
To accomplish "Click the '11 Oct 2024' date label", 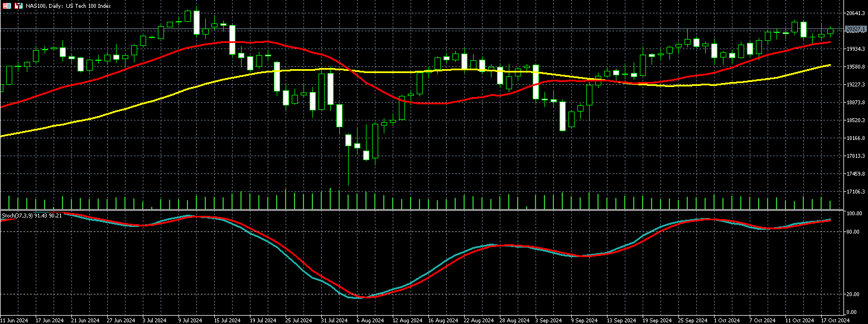I will coord(799,321).
